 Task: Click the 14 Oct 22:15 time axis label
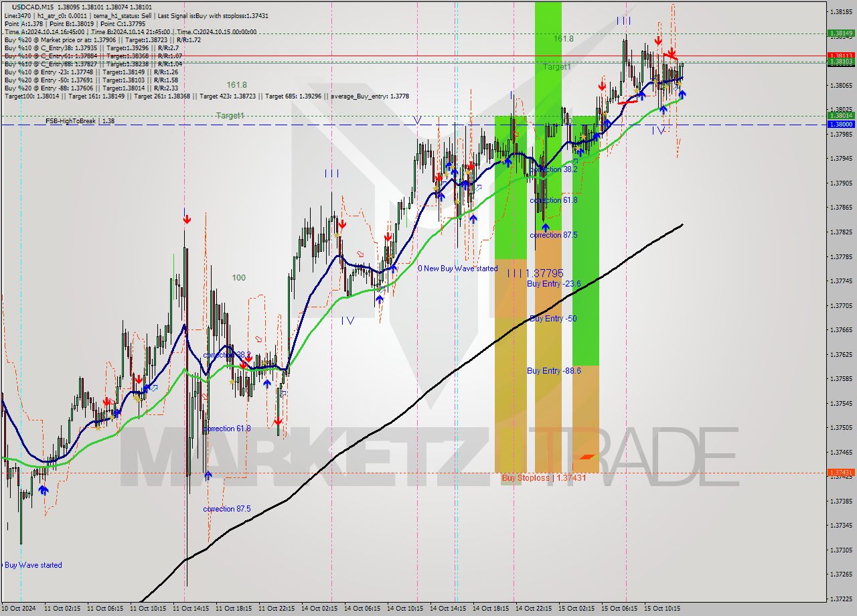pyautogui.click(x=534, y=609)
